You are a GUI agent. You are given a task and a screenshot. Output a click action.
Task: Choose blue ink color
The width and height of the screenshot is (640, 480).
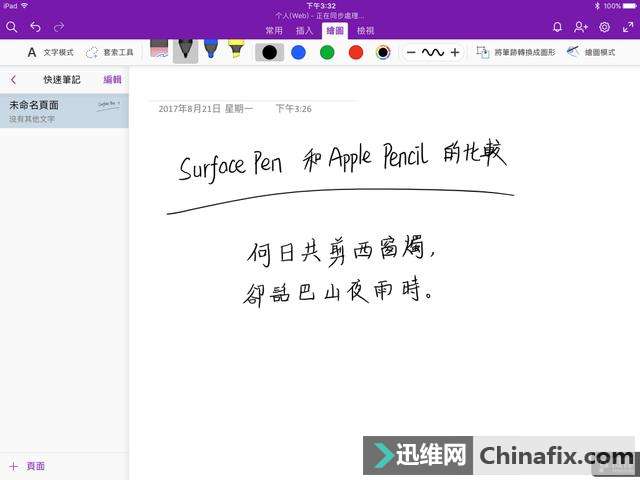click(x=298, y=52)
